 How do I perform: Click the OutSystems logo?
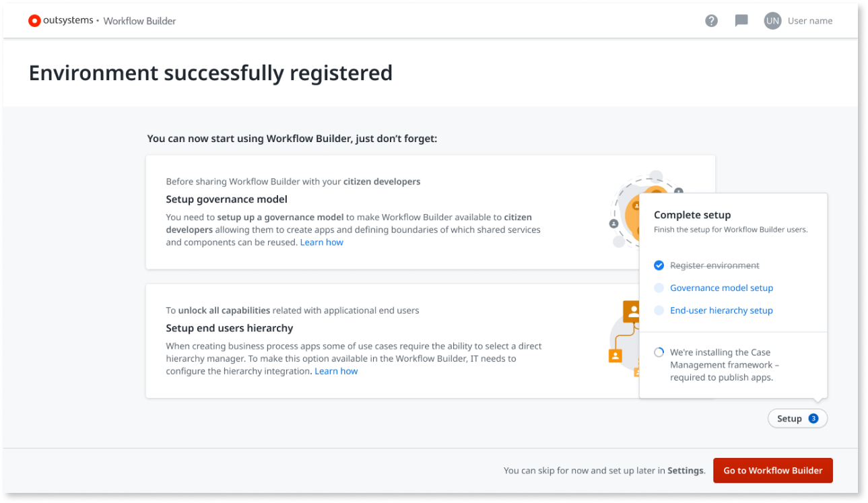[34, 20]
